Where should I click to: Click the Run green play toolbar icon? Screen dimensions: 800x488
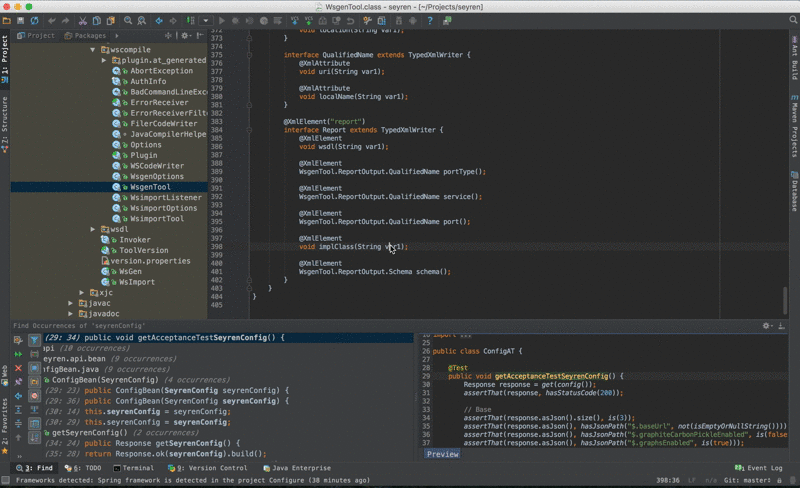click(x=222, y=20)
